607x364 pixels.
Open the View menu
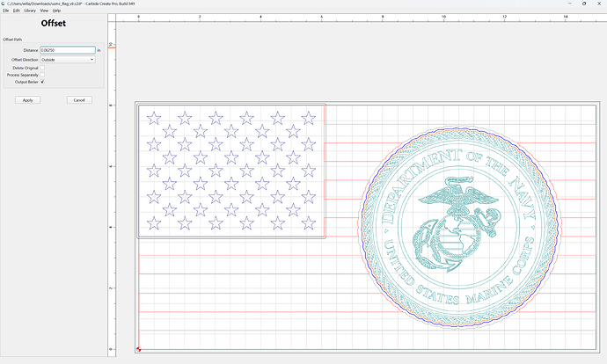click(44, 11)
